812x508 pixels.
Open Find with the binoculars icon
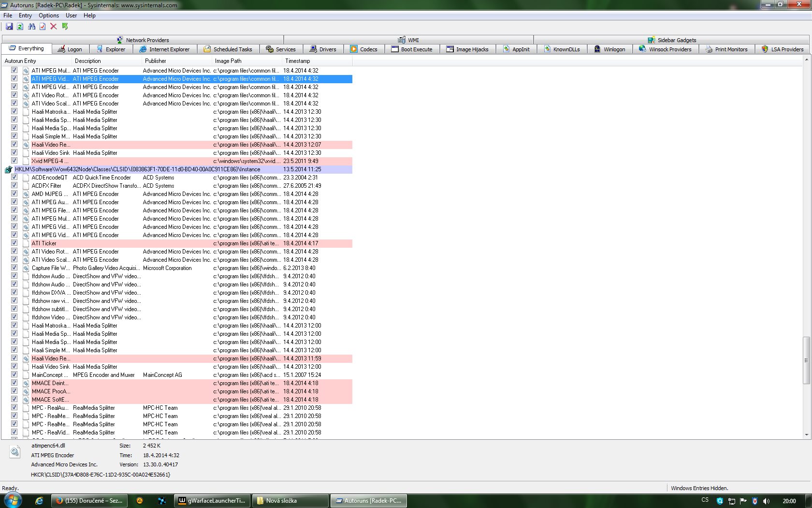31,27
